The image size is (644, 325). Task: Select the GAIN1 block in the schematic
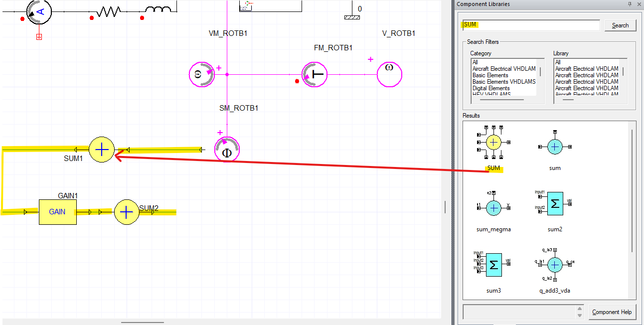(x=57, y=212)
